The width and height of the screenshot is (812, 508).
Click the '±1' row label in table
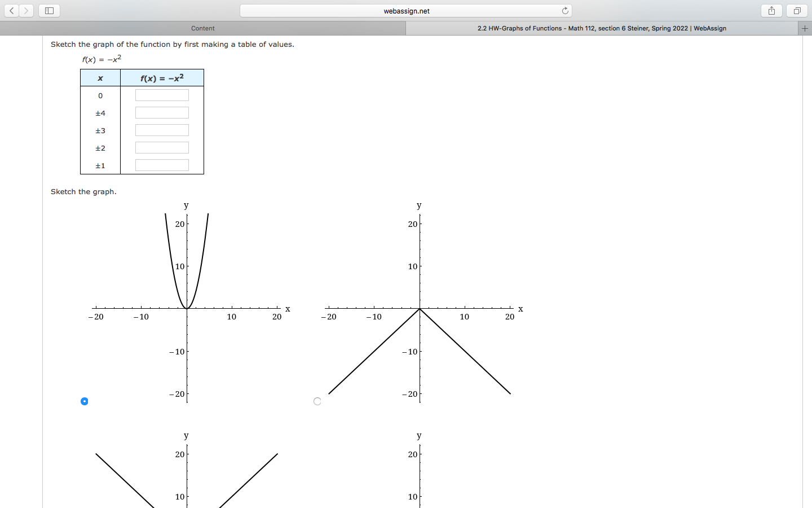[100, 165]
